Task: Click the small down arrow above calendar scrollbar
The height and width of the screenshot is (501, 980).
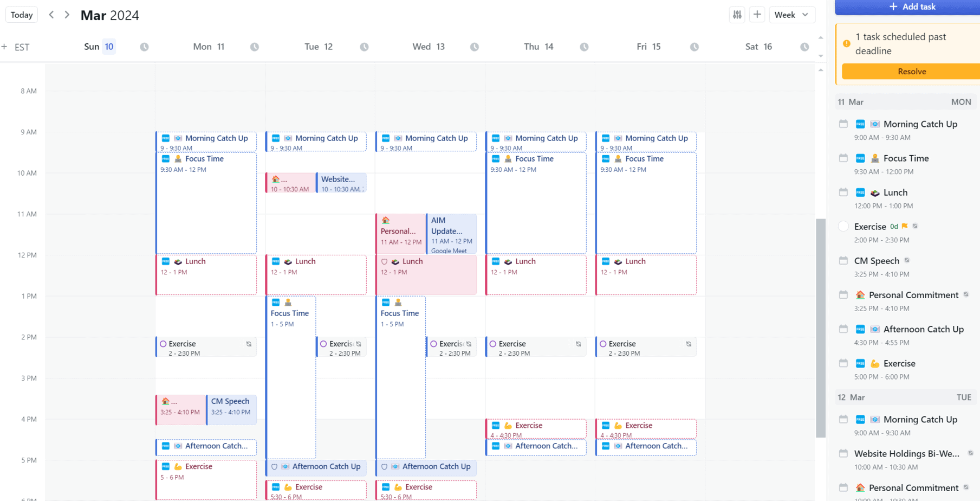Action: coord(821,56)
